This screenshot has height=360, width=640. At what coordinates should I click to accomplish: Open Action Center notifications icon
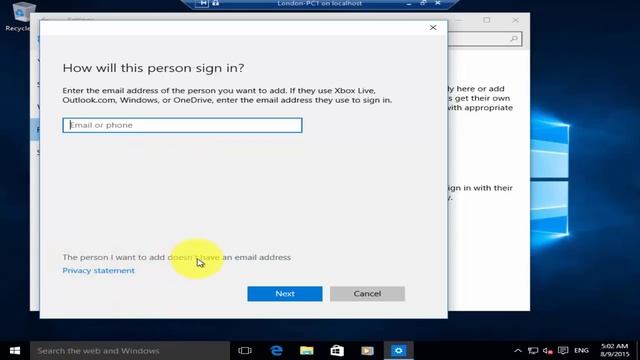tap(563, 351)
